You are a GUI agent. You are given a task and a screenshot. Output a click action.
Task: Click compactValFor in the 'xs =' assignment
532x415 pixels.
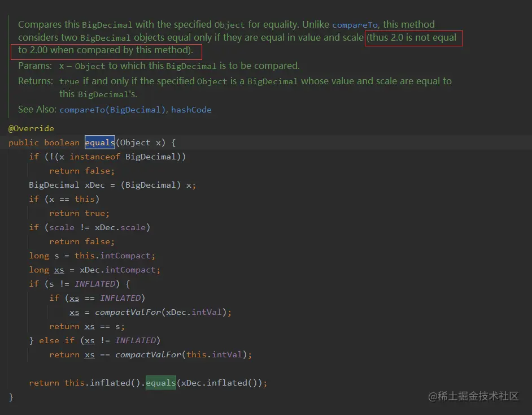coord(128,313)
